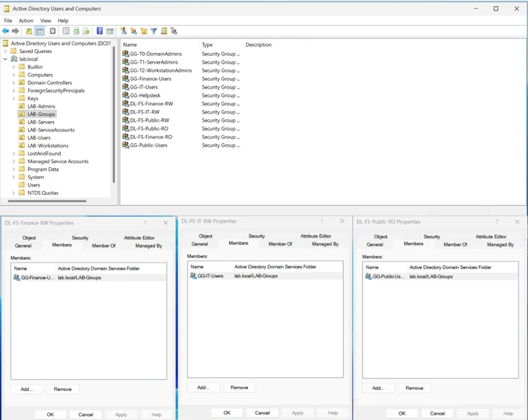Open the View menu

tap(46, 20)
